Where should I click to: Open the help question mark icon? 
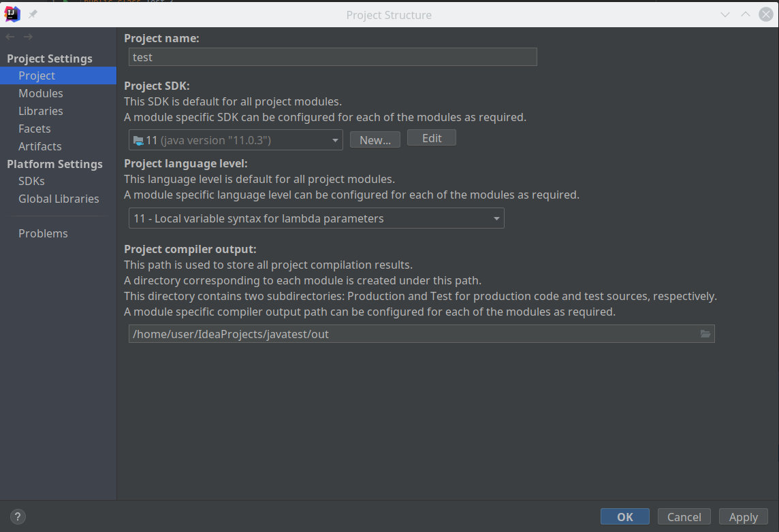[18, 516]
